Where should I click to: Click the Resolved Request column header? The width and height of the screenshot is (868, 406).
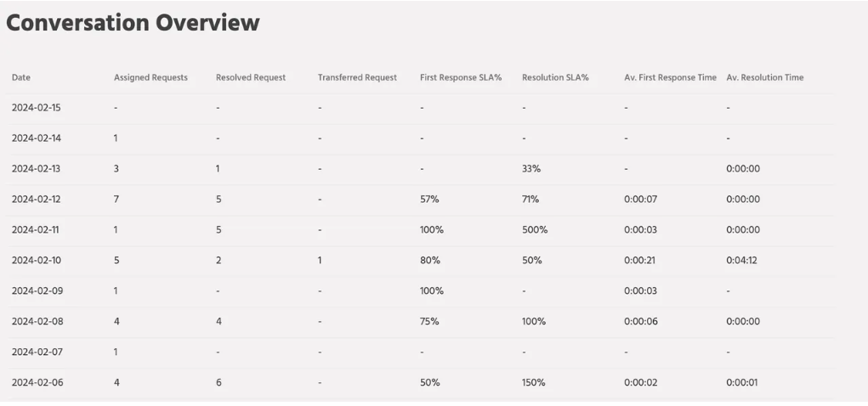pos(251,77)
